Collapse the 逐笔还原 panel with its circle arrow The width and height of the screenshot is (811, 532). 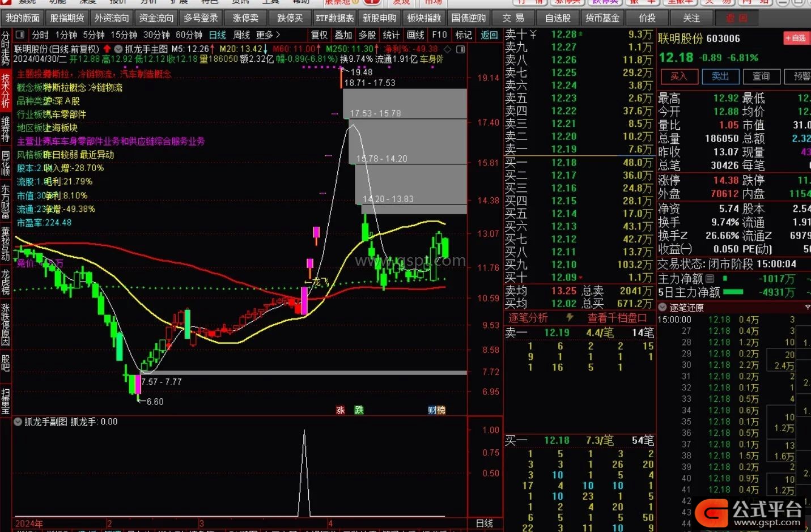click(x=663, y=307)
